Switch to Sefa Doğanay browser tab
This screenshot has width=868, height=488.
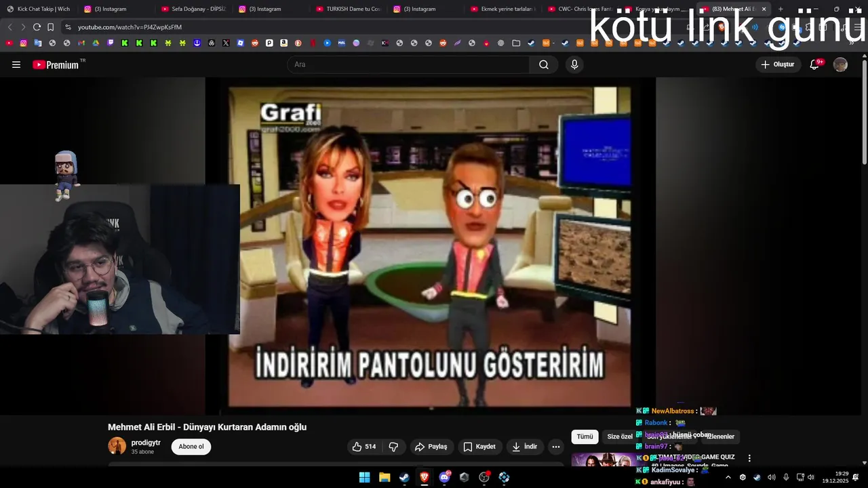tap(193, 9)
